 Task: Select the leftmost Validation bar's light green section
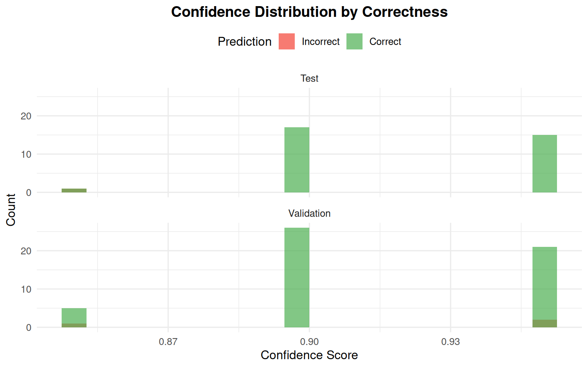(74, 316)
